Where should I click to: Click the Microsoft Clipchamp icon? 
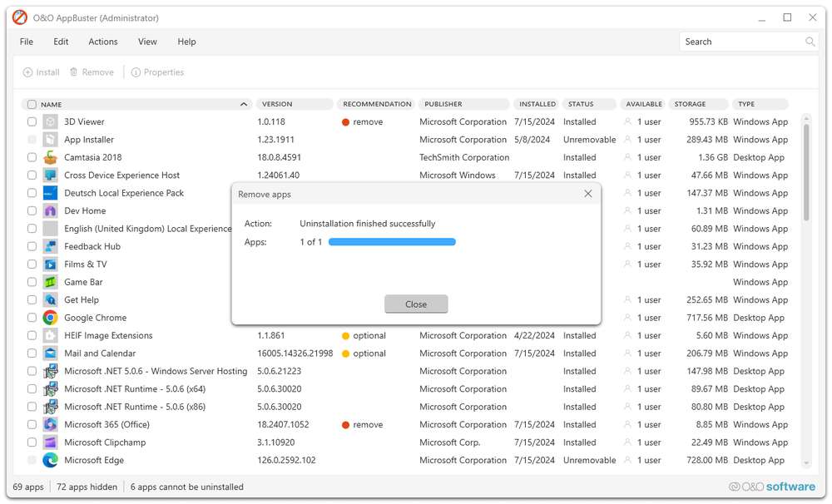pyautogui.click(x=51, y=442)
